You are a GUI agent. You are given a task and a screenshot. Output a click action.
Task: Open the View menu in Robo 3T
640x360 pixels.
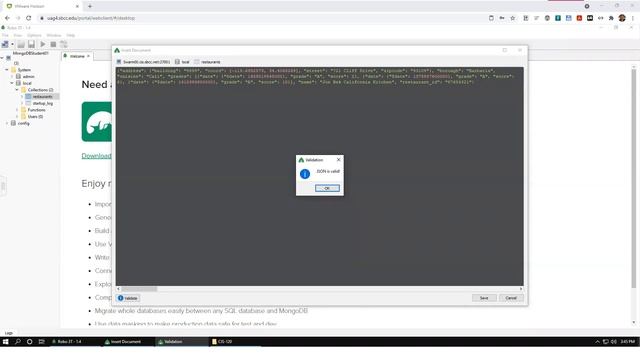click(18, 36)
